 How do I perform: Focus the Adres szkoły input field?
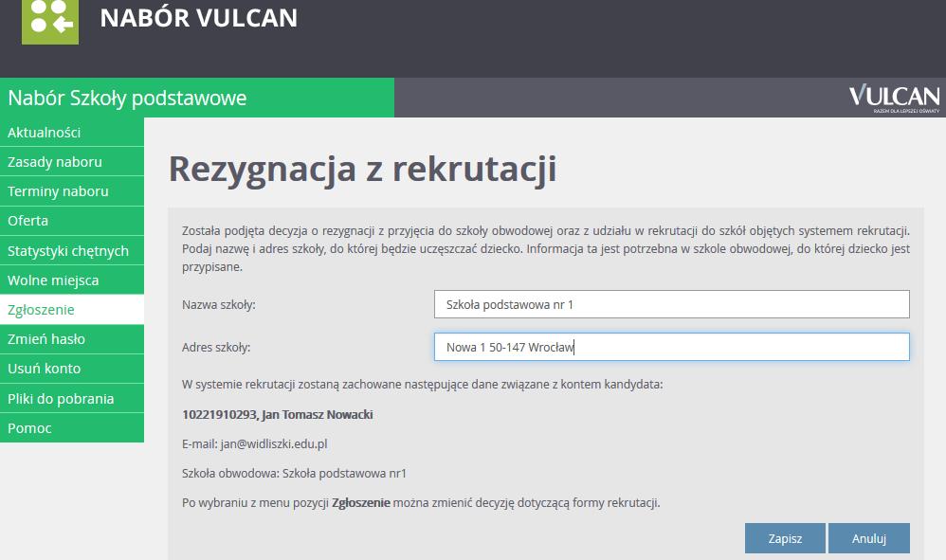click(671, 347)
